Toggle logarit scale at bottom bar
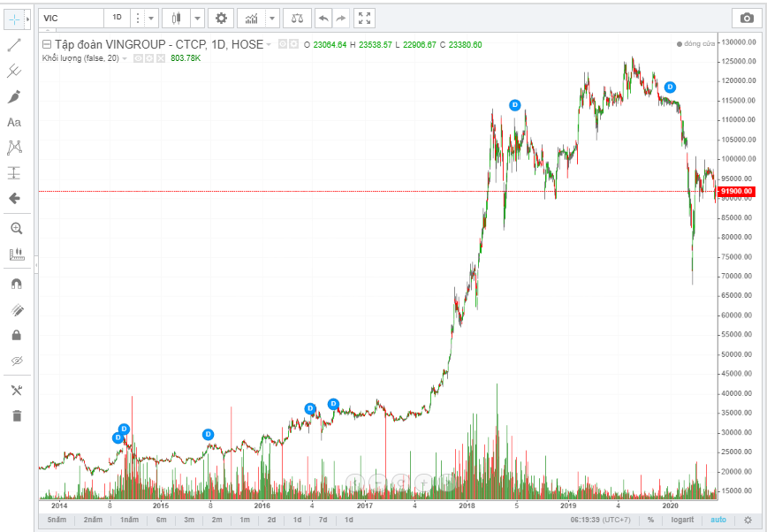767x532 pixels. [684, 520]
